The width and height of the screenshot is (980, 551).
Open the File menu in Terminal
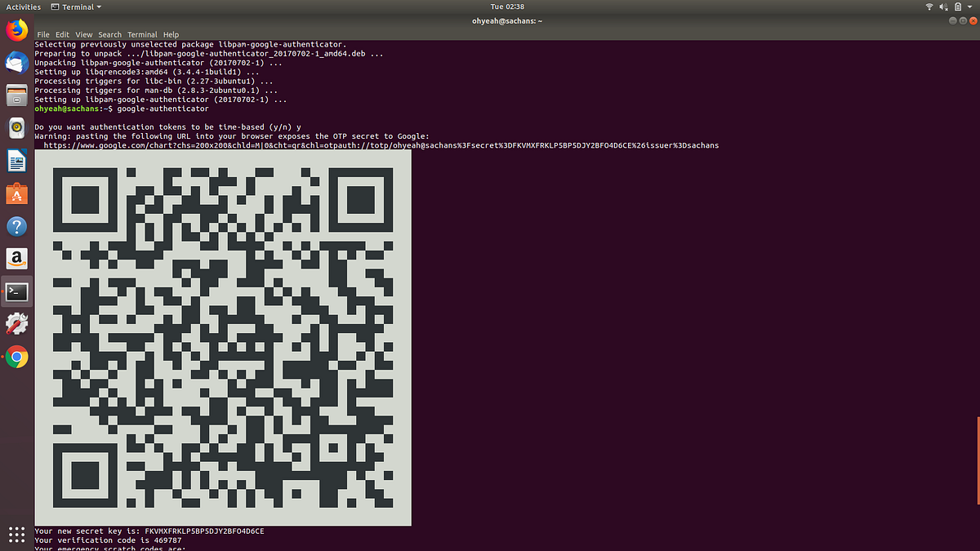43,34
